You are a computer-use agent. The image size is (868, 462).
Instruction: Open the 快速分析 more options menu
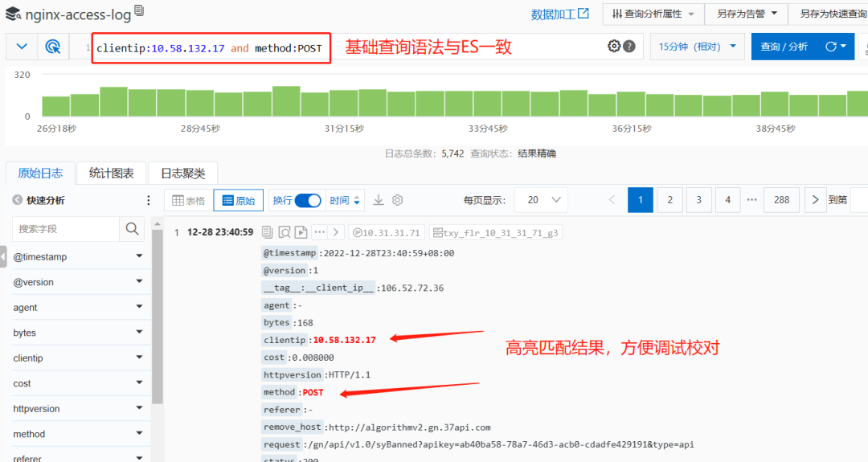[x=148, y=200]
